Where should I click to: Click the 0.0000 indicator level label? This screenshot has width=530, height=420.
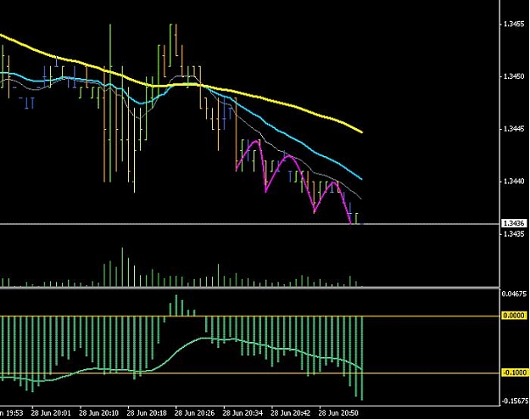[515, 316]
